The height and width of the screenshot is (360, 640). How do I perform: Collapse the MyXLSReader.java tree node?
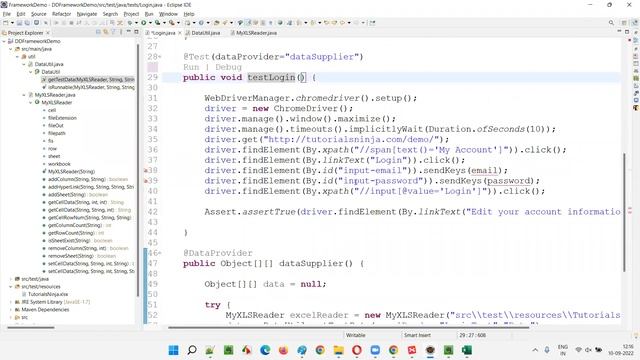24,95
